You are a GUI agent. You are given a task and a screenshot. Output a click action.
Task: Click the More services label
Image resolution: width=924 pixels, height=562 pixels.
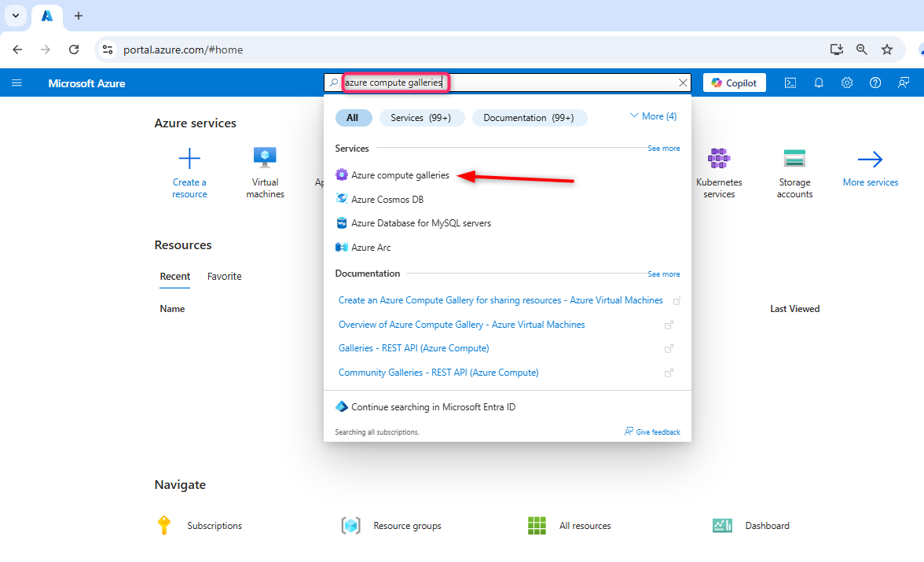point(871,182)
